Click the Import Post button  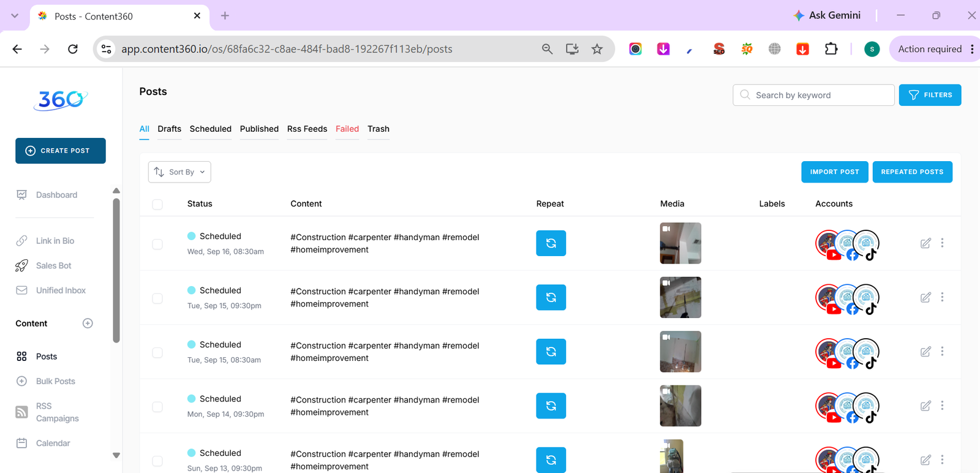pyautogui.click(x=834, y=172)
